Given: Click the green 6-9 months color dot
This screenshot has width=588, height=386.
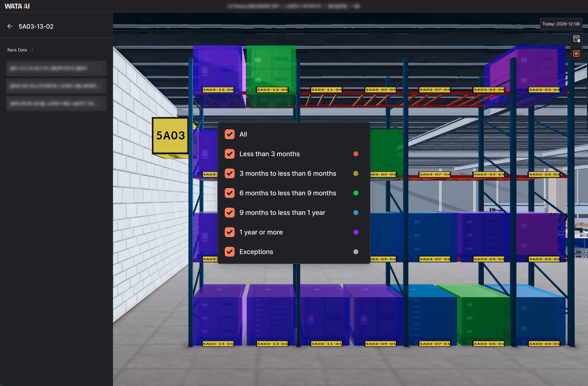Looking at the screenshot, I should 356,193.
